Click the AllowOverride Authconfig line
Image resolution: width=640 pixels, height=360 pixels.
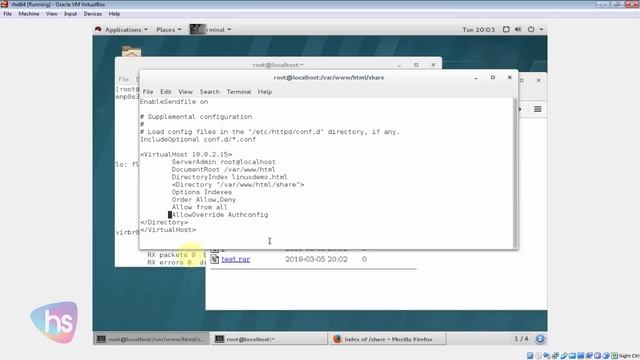click(x=220, y=215)
